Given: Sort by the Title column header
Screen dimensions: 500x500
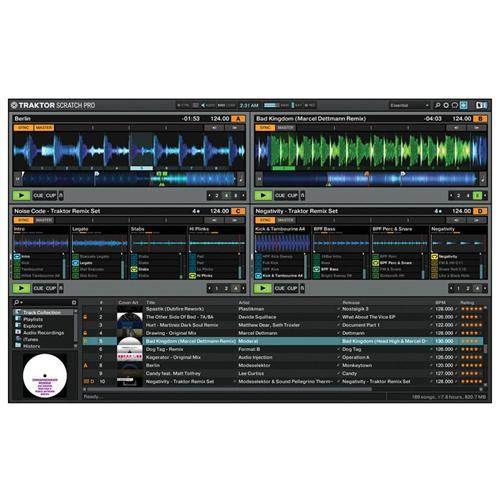Looking at the screenshot, I should [x=150, y=303].
